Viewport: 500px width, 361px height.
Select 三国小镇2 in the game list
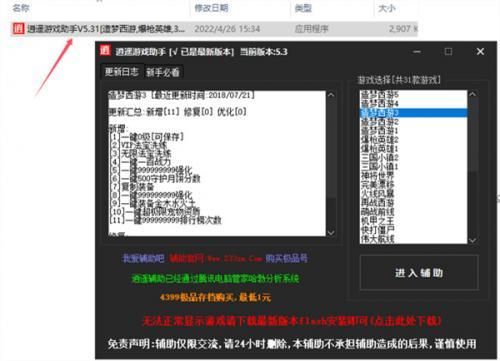click(413, 157)
